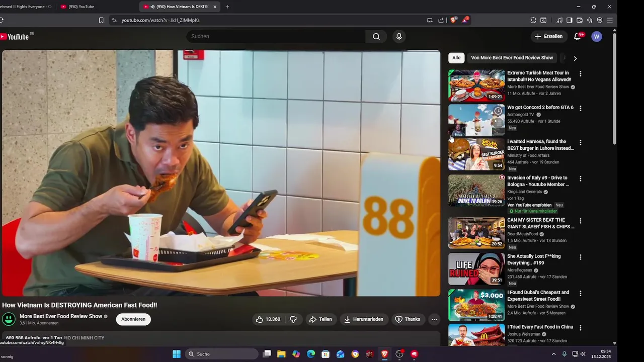Screen dimensions: 644x362
Task: Open Brave Leo AI sparkle icon
Action: point(590,20)
